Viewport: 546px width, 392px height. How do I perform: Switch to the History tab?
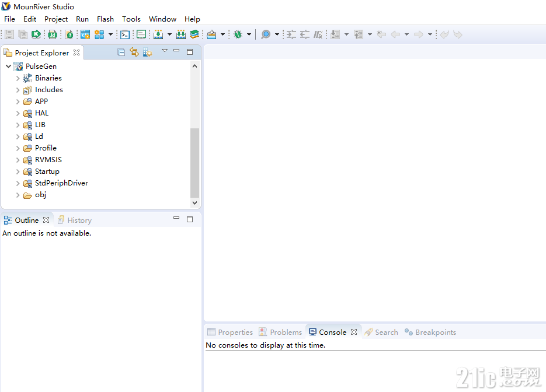click(75, 220)
